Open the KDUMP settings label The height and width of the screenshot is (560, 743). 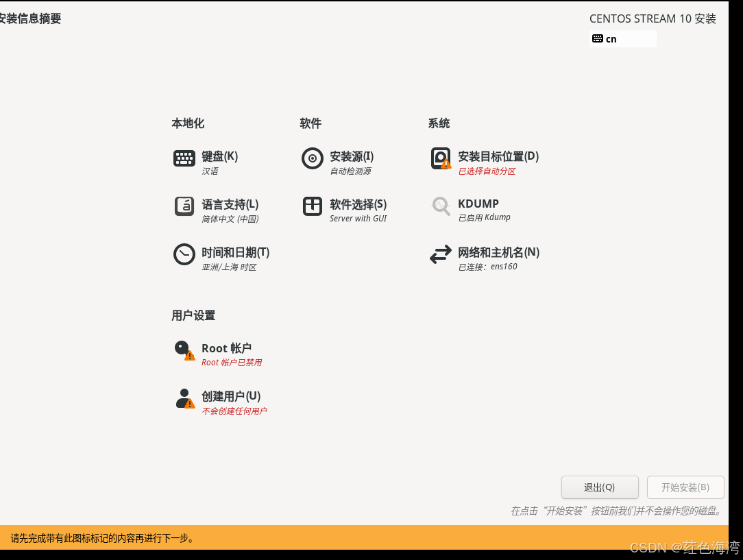point(478,204)
